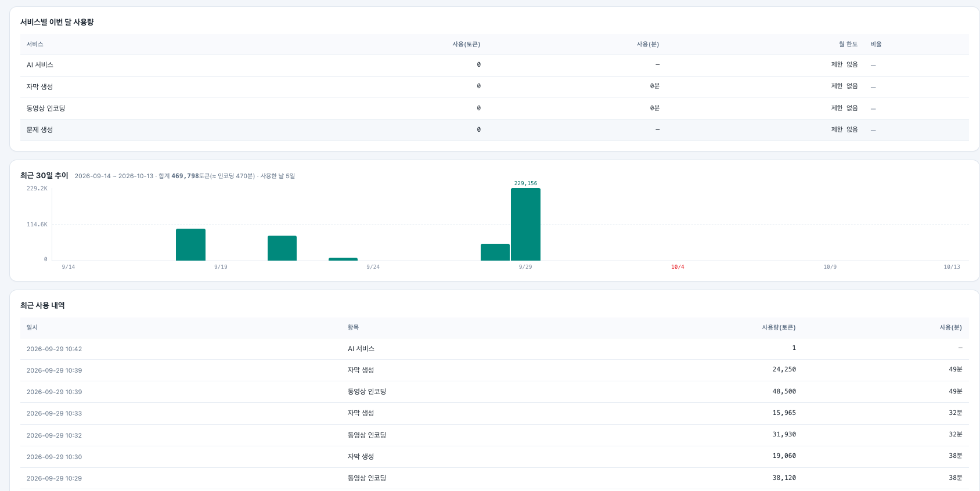980x491 pixels.
Task: Click the shortest bar in the 30-day chart
Action: [x=343, y=259]
